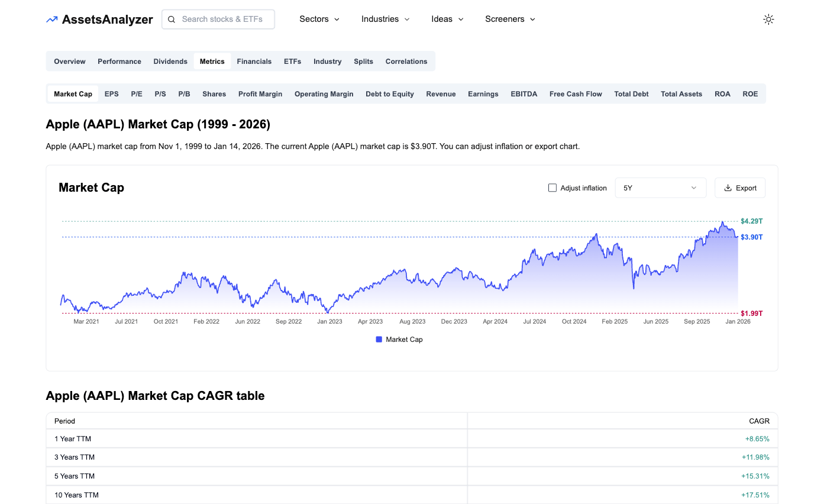Image resolution: width=824 pixels, height=504 pixels.
Task: Select the ROE metric tab
Action: coord(750,94)
